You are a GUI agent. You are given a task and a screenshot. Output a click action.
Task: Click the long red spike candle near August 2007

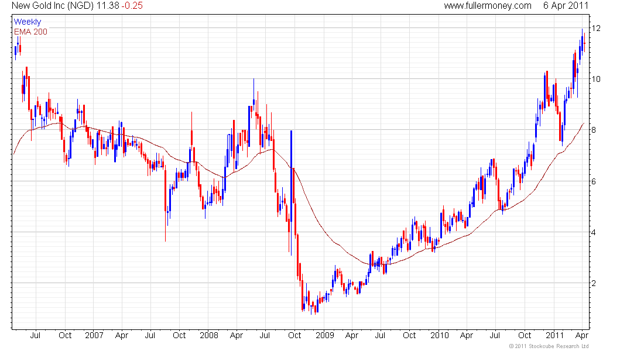[x=166, y=204]
